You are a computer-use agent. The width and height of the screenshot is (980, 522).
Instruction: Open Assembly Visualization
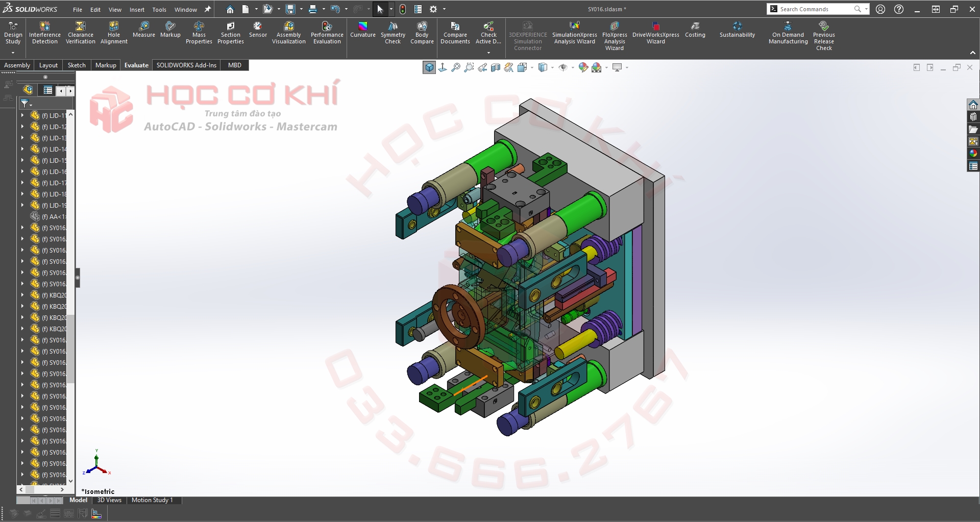289,33
